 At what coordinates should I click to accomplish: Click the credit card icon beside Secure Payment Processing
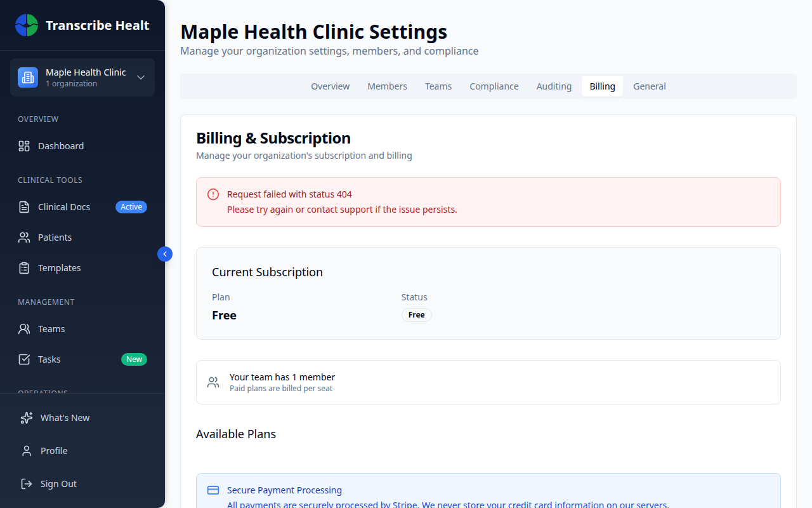[213, 490]
